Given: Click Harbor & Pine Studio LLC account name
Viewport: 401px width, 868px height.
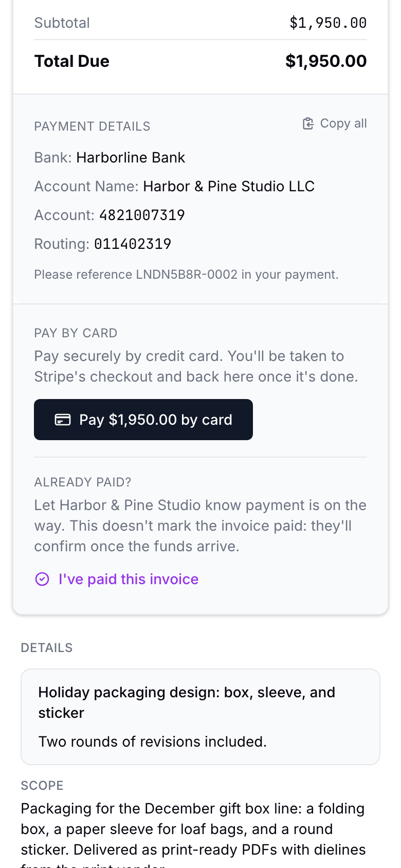Looking at the screenshot, I should pos(229,186).
